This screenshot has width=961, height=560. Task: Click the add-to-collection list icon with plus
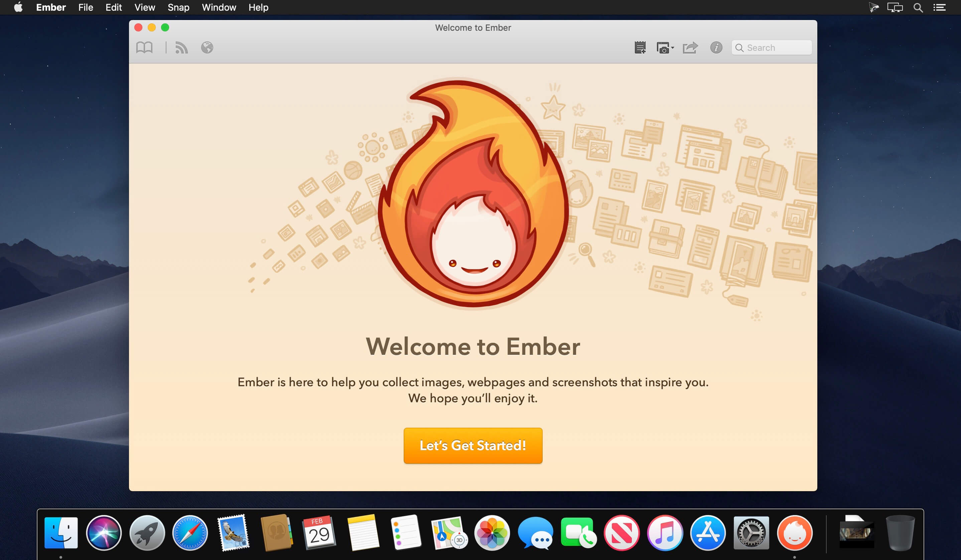pos(640,48)
